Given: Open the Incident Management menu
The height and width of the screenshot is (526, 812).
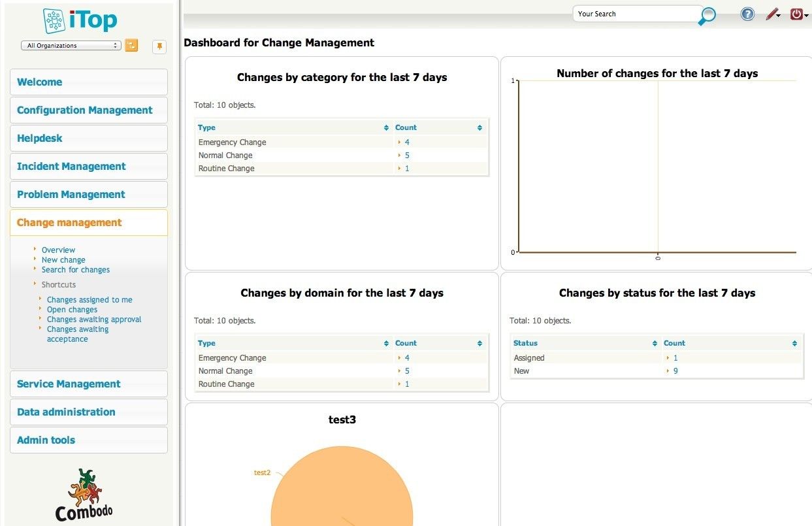Looking at the screenshot, I should [x=89, y=166].
